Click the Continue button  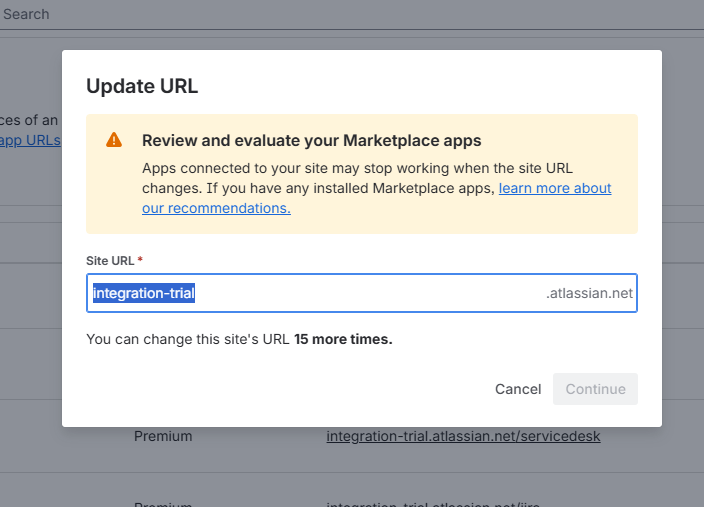click(x=595, y=389)
